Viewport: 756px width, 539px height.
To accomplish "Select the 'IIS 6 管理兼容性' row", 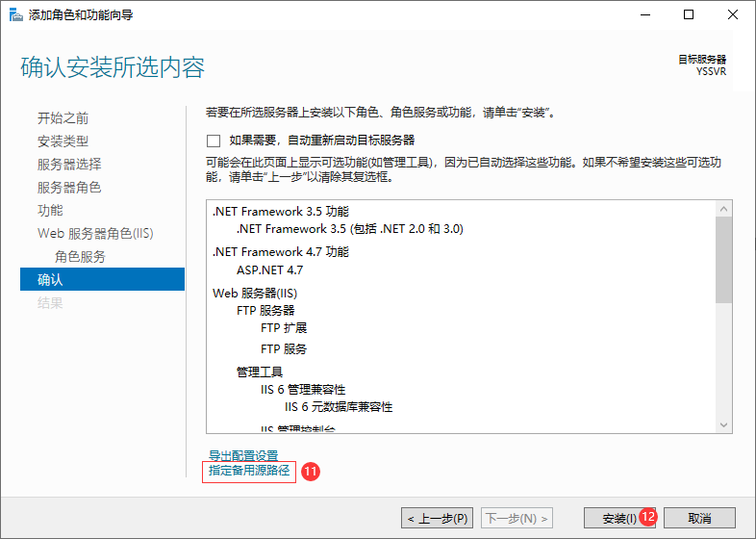I will [303, 390].
